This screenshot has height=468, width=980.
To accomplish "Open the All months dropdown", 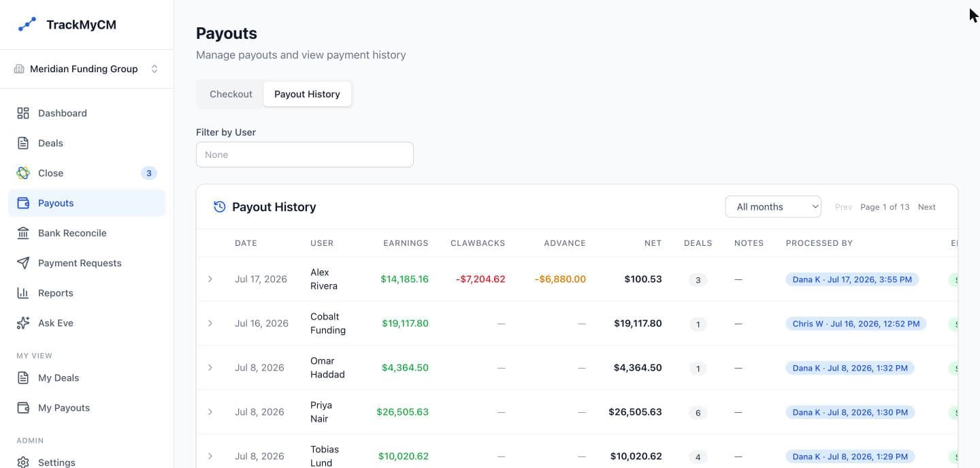I will click(773, 206).
